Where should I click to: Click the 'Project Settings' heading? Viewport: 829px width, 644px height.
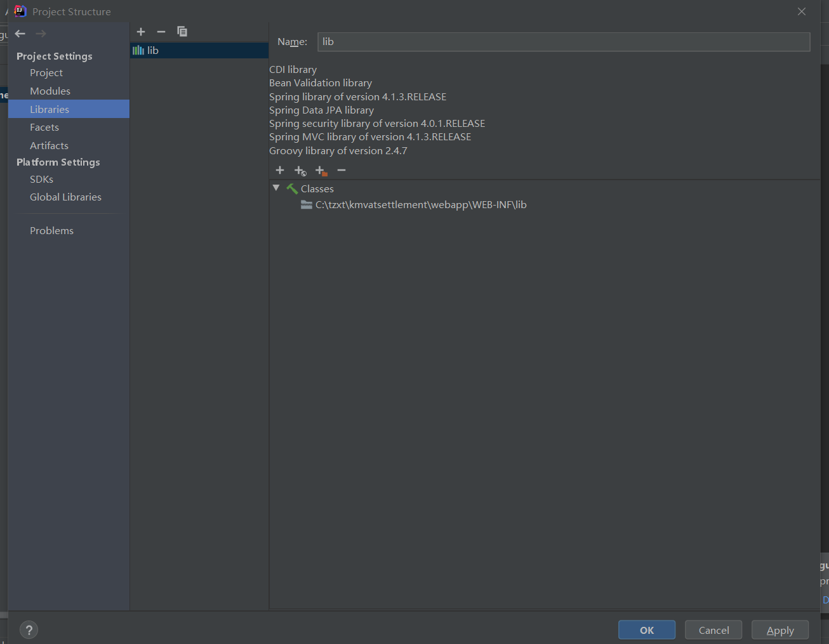(55, 56)
